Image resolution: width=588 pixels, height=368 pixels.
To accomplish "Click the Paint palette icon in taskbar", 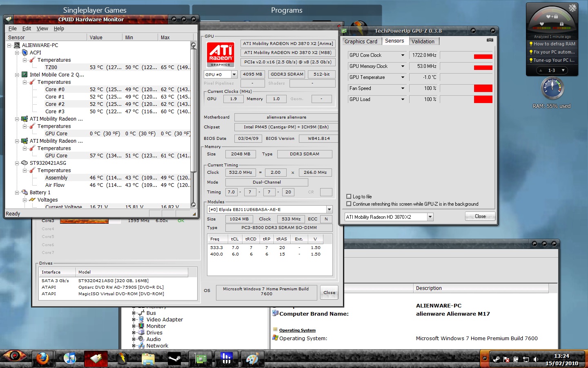I will (252, 359).
